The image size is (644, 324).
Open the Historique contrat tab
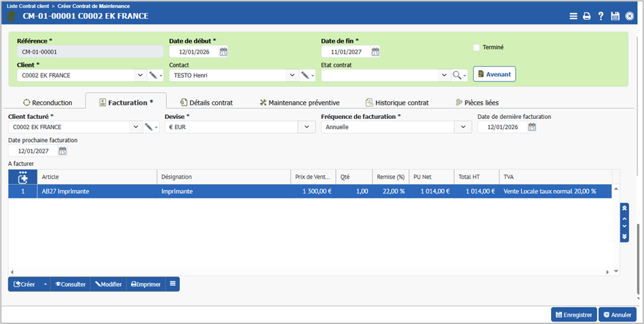(x=397, y=103)
